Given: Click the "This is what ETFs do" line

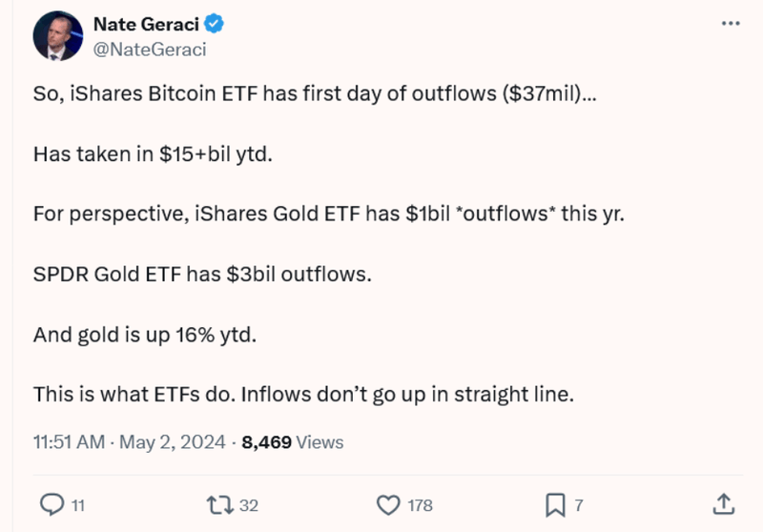Looking at the screenshot, I should pos(303,393).
